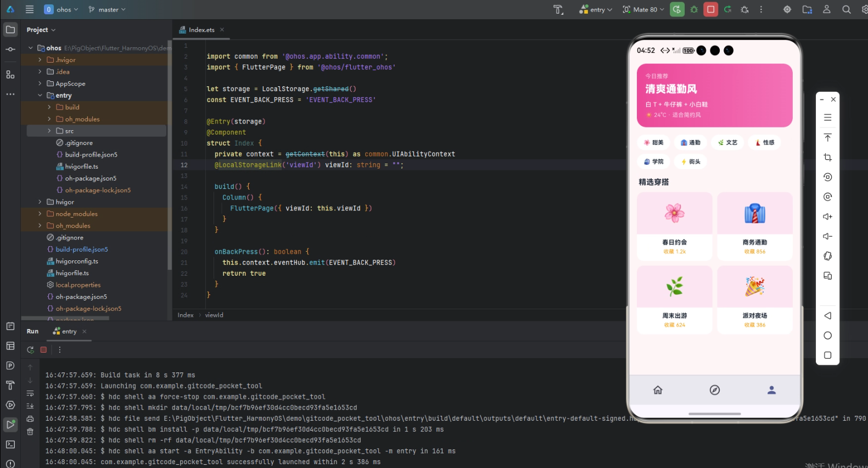Screen dimensions: 868x468
Task: Open the main hamburger menu
Action: pos(30,9)
